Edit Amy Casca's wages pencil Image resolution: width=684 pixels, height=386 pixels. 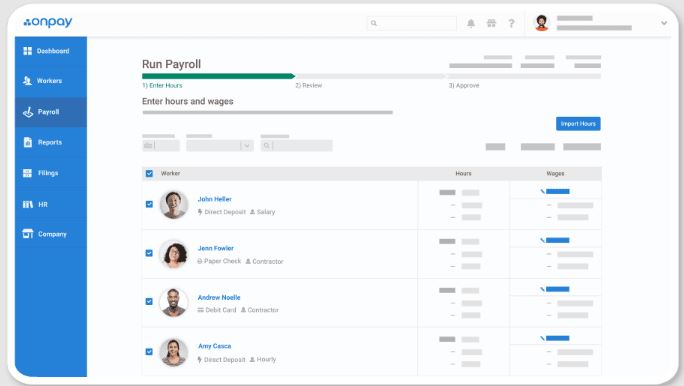(x=542, y=338)
